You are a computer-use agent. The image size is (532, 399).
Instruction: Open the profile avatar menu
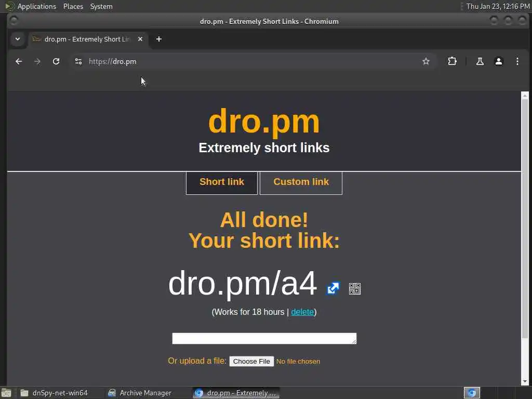[x=498, y=61]
